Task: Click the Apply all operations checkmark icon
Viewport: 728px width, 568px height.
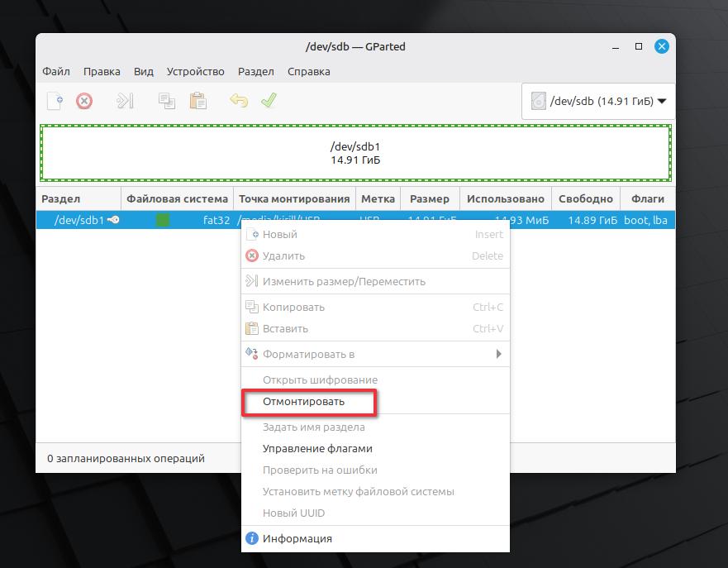Action: click(269, 100)
